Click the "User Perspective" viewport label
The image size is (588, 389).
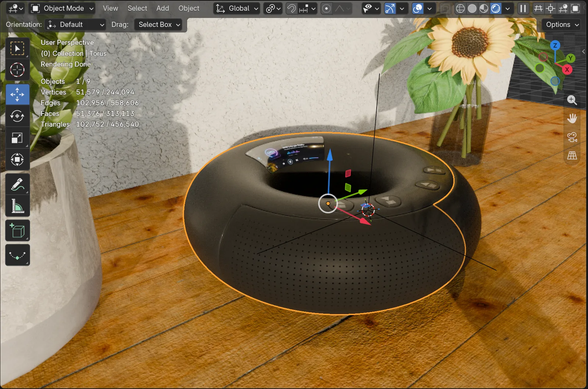tap(67, 43)
